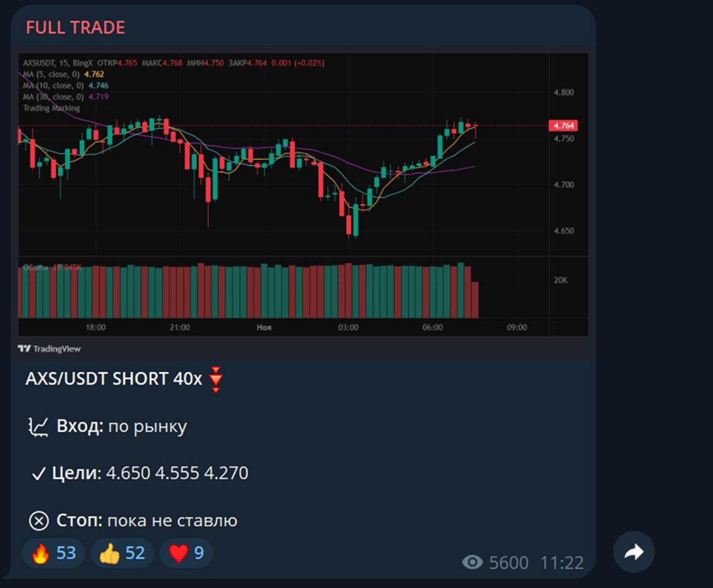Click the eye views icon
The height and width of the screenshot is (588, 713).
tap(472, 562)
